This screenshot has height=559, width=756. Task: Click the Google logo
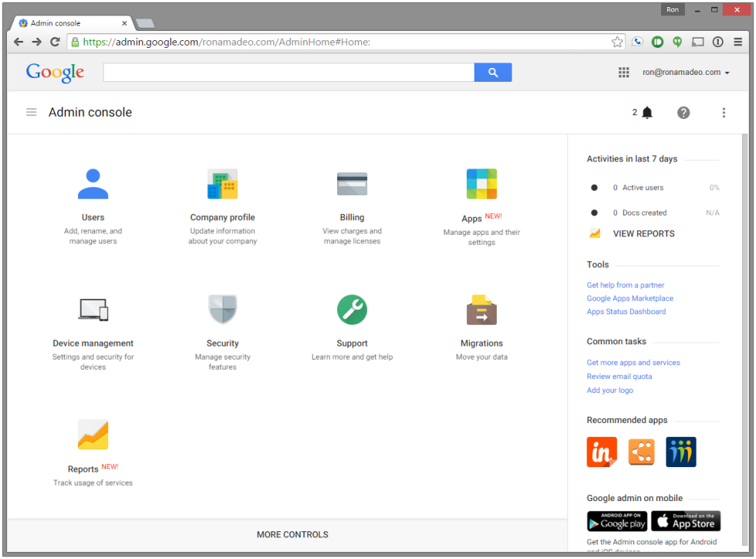55,73
